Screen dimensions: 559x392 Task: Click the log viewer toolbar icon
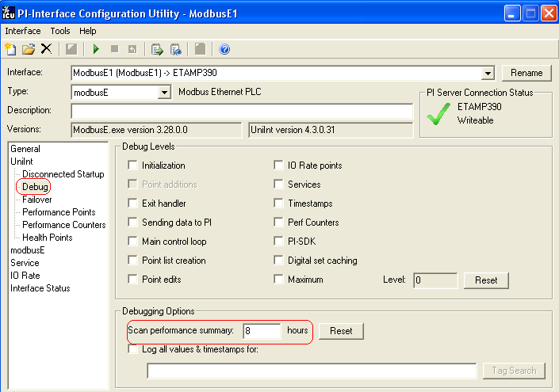(176, 49)
